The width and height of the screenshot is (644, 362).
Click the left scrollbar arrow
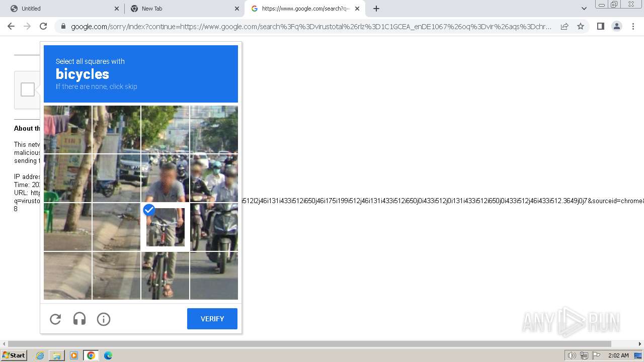tap(4, 344)
